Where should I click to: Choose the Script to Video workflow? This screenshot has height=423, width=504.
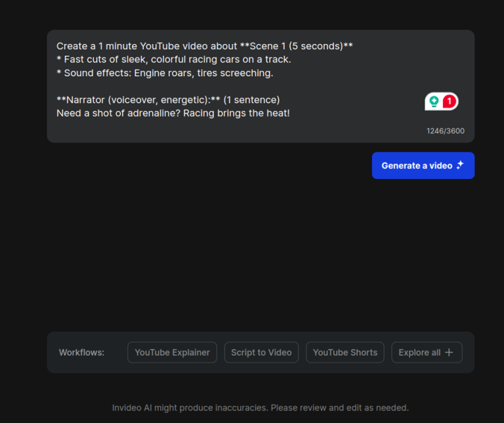[x=261, y=352]
